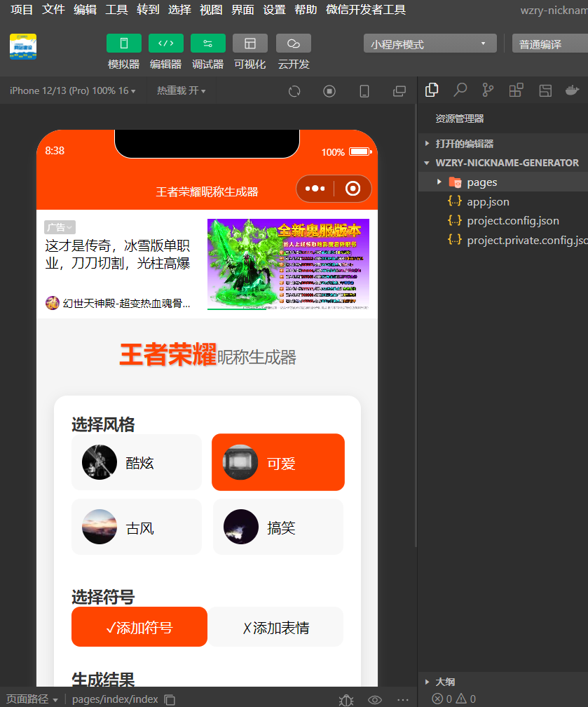Open the 热重载 开 hot reload dropdown
This screenshot has width=588, height=707.
tap(181, 90)
